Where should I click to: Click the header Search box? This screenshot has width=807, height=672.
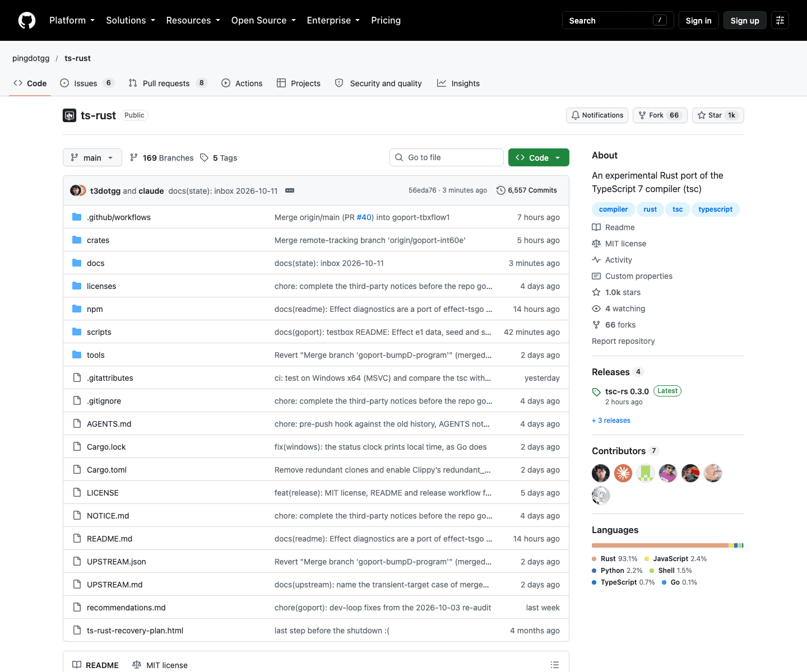click(x=618, y=21)
